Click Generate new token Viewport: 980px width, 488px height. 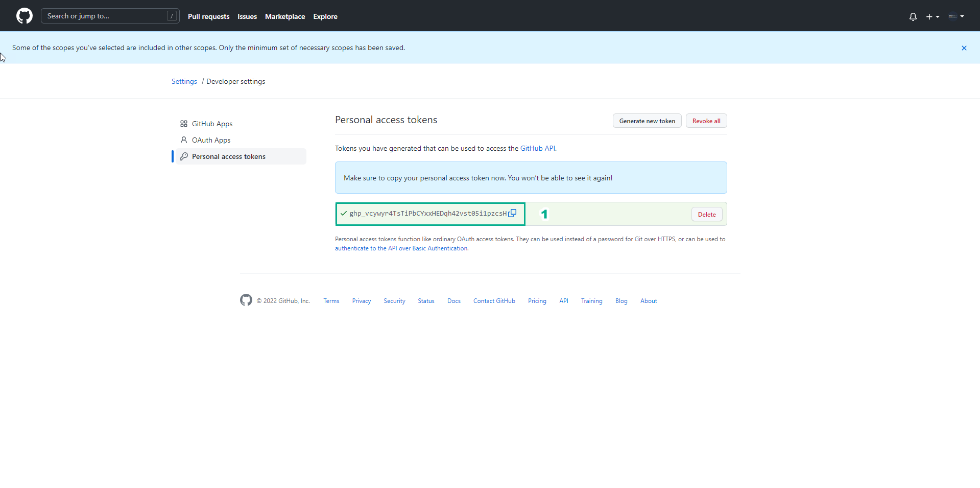pyautogui.click(x=647, y=121)
